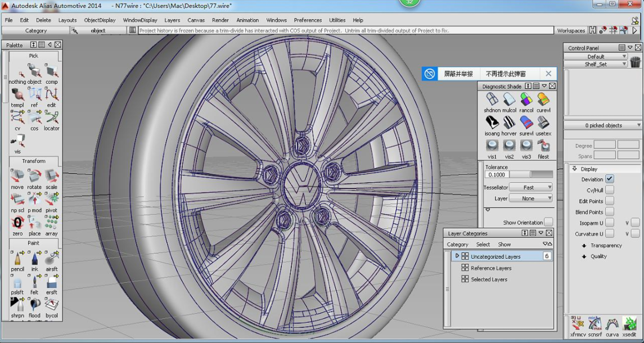Apply curevl curvature evaluation shade
This screenshot has height=343, width=644.
coord(543,102)
